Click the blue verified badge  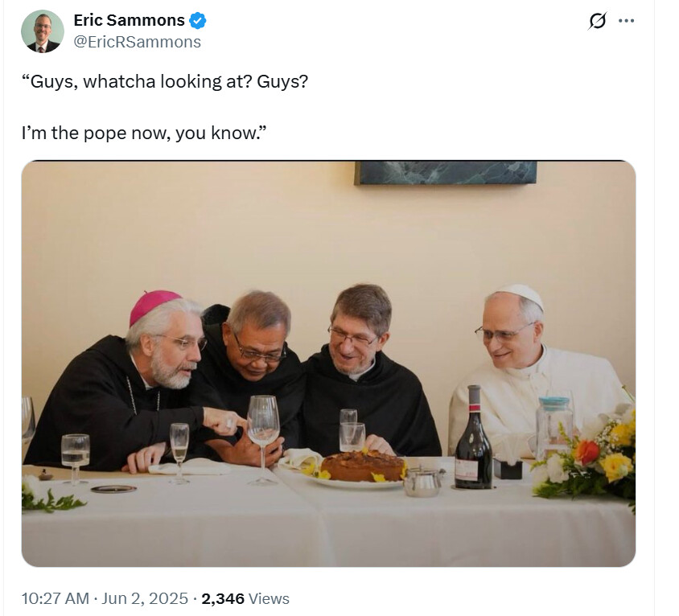[x=197, y=20]
